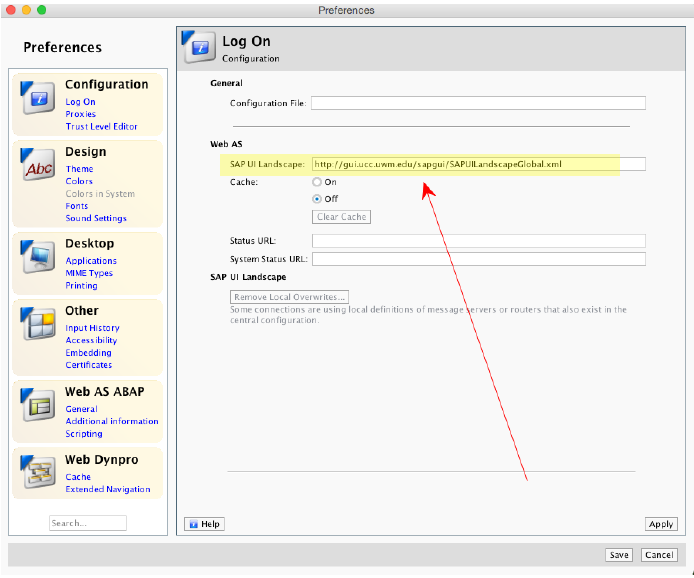Click the Clear Cache button
The image size is (694, 578).
coord(341,217)
